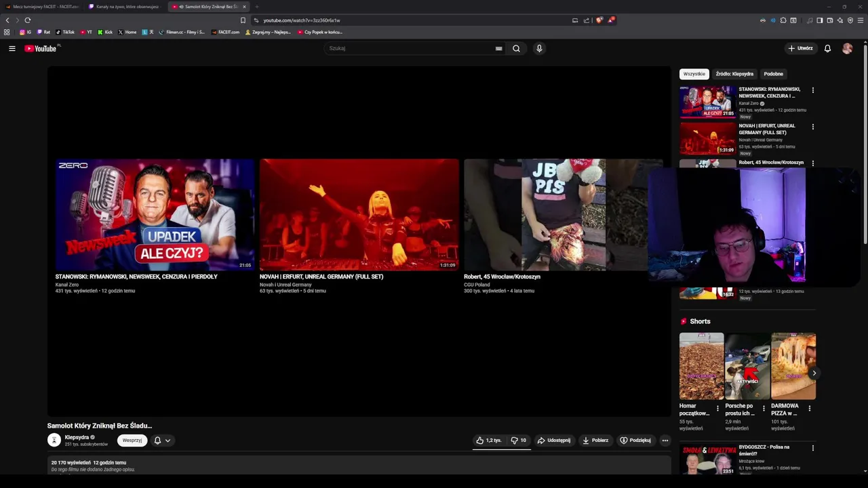Screen dimensions: 868x488
Task: Open the apps grid icon in bookmarks bar
Action: (7, 32)
